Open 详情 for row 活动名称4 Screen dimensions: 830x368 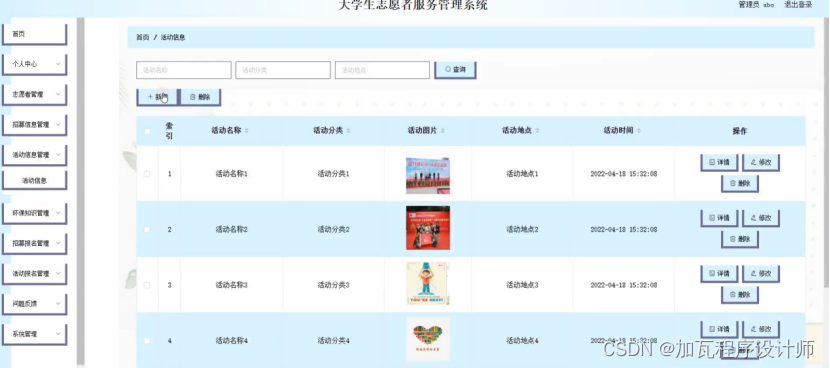tap(719, 329)
